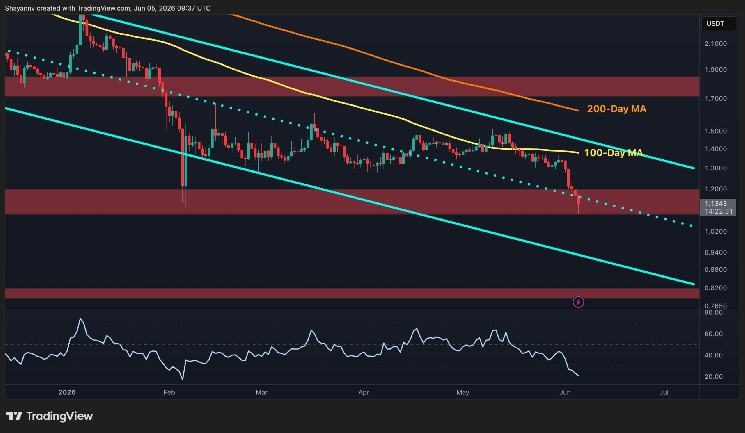Click the Apr label on time axis

tap(363, 393)
